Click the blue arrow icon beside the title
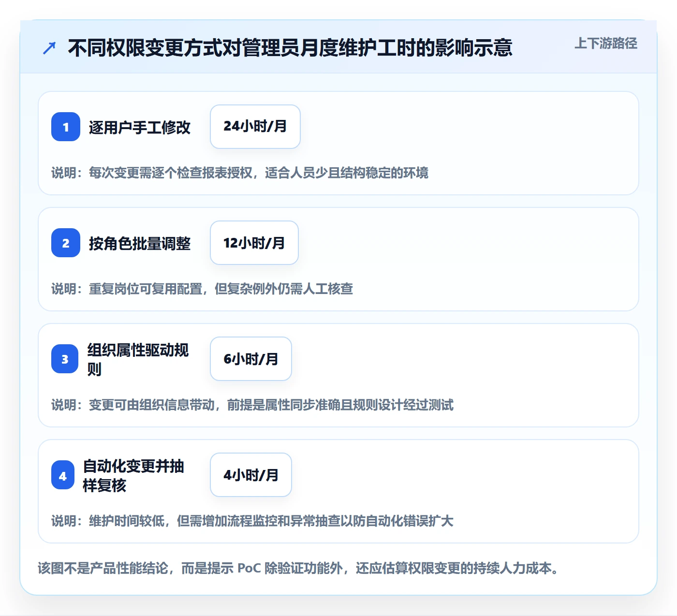Image resolution: width=677 pixels, height=616 pixels. [x=49, y=48]
